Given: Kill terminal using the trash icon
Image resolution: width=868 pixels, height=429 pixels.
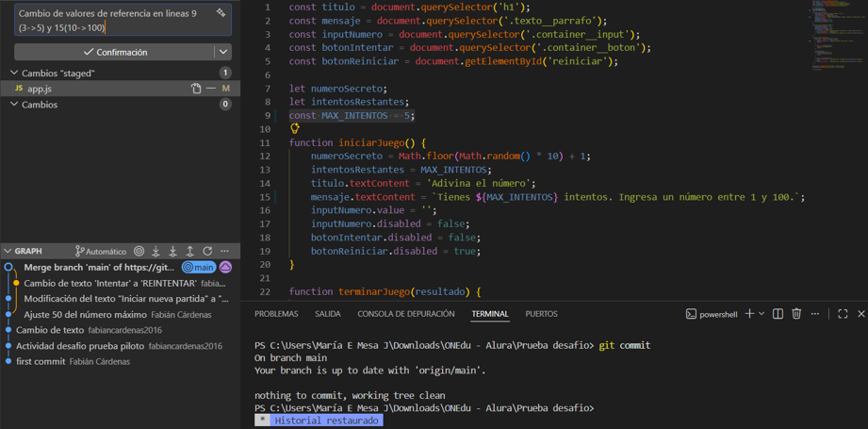Looking at the screenshot, I should click(796, 314).
